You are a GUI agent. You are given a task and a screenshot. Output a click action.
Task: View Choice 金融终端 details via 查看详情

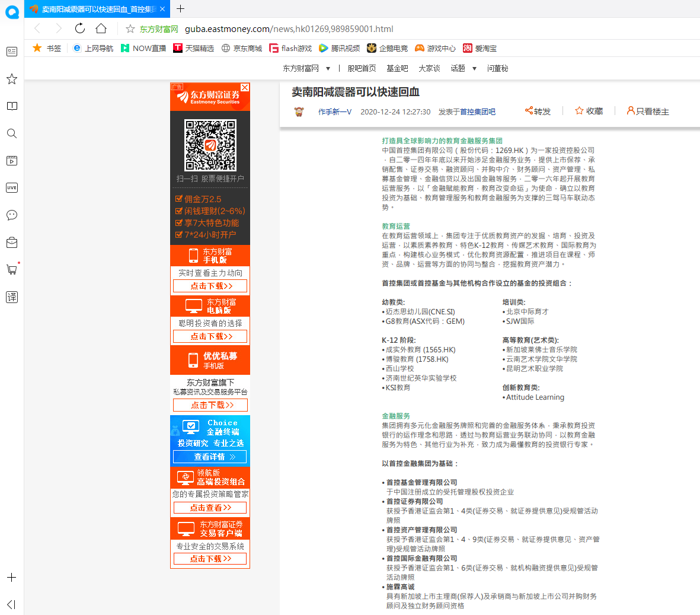pyautogui.click(x=210, y=457)
